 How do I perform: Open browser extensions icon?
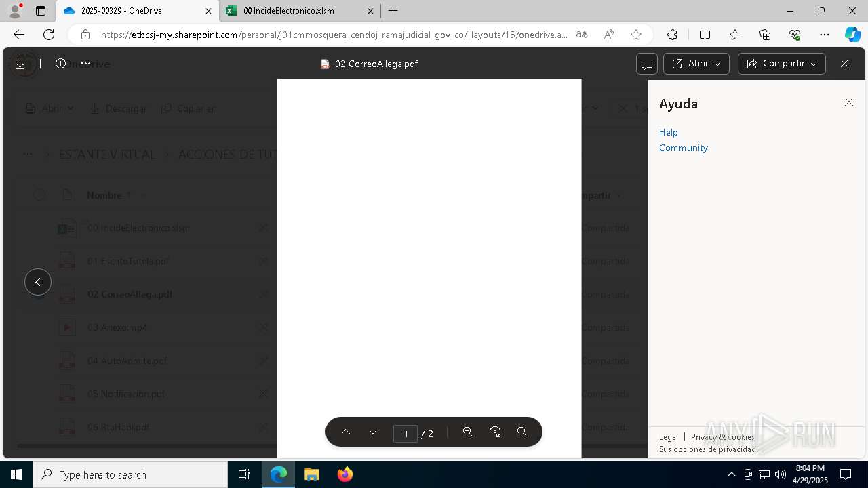pyautogui.click(x=672, y=35)
